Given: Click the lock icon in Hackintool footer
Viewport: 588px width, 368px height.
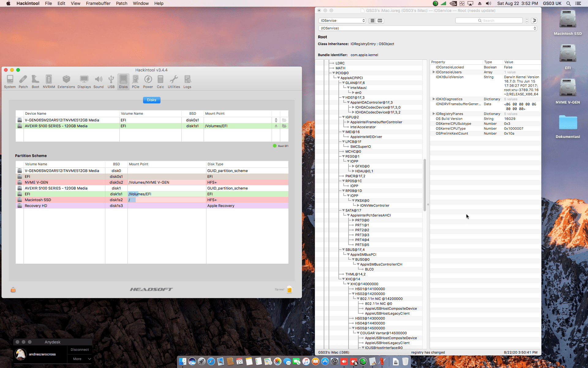Looking at the screenshot, I should click(x=13, y=289).
